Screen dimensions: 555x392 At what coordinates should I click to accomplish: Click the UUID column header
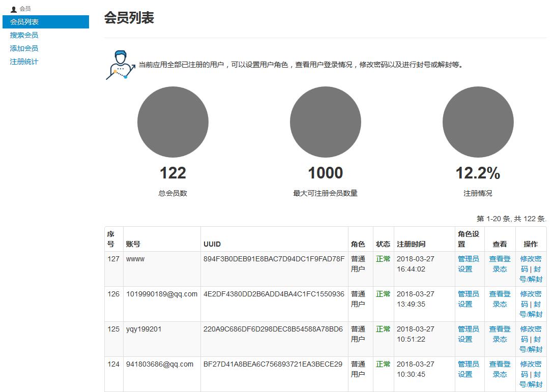(x=212, y=244)
